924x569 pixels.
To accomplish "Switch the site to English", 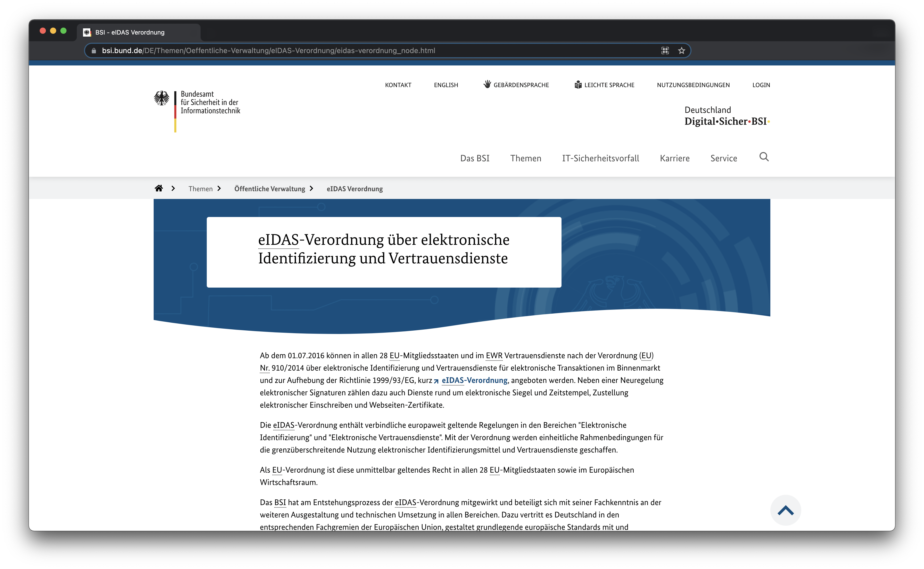I will pyautogui.click(x=445, y=85).
